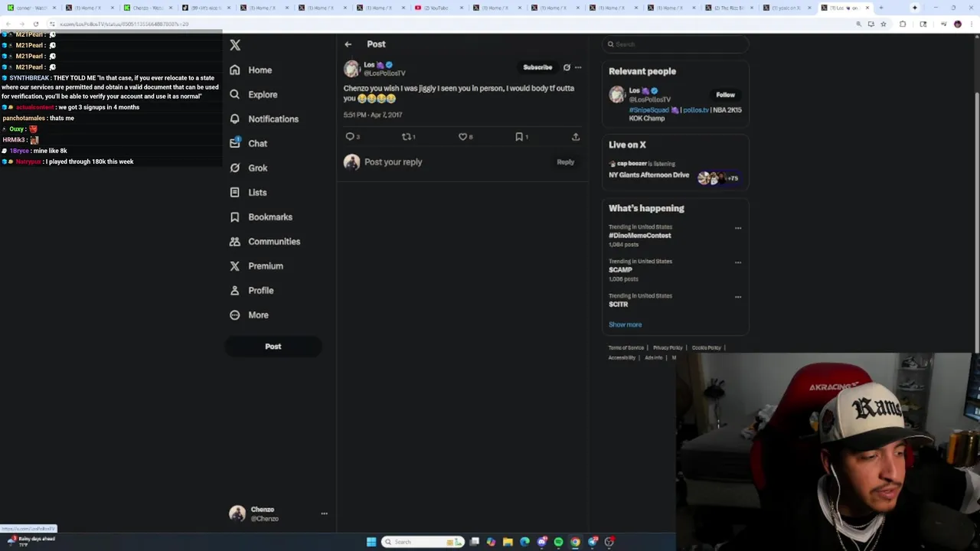The height and width of the screenshot is (551, 980).
Task: Open Notifications from the sidebar
Action: click(x=264, y=119)
